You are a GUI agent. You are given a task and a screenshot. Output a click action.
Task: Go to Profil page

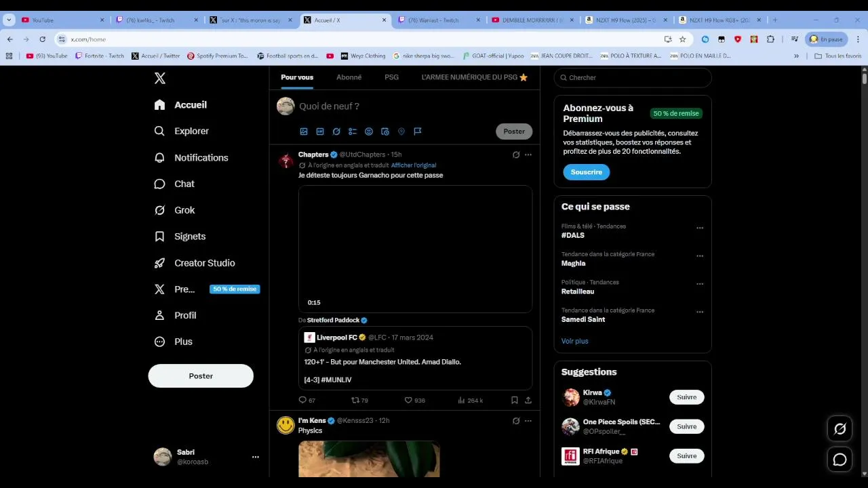(x=175, y=315)
